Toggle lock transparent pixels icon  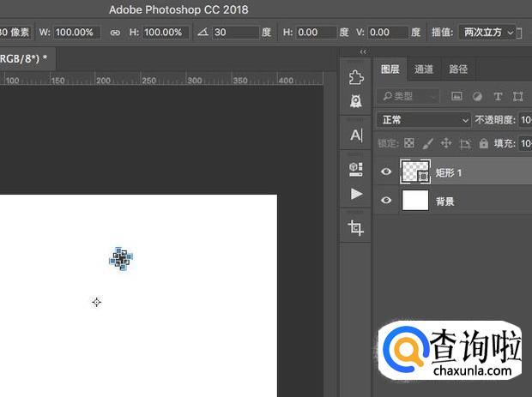point(409,143)
